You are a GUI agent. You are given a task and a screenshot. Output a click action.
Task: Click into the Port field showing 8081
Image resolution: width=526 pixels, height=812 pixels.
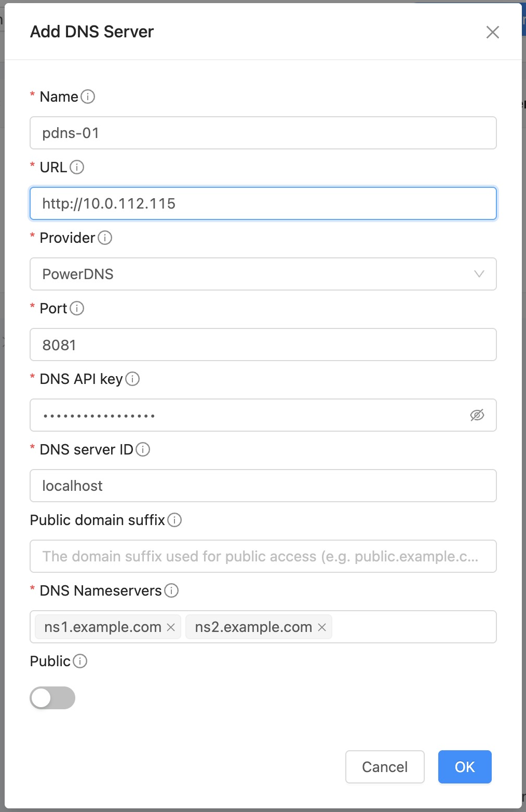pyautogui.click(x=263, y=345)
